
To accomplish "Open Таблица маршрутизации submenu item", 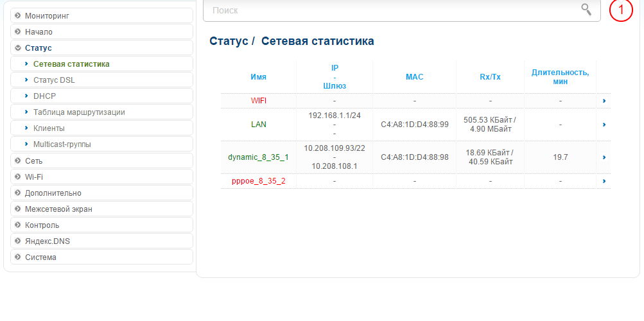I will coord(79,112).
